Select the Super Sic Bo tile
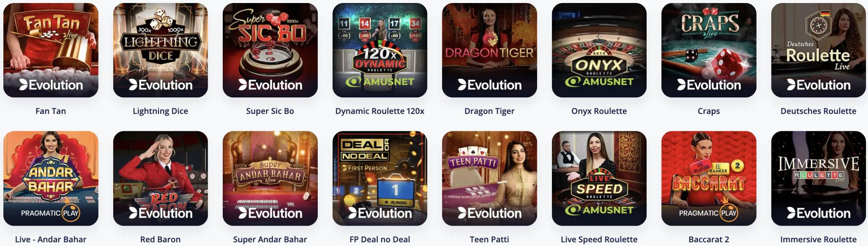Viewport: 868px width, 246px height. [x=270, y=50]
